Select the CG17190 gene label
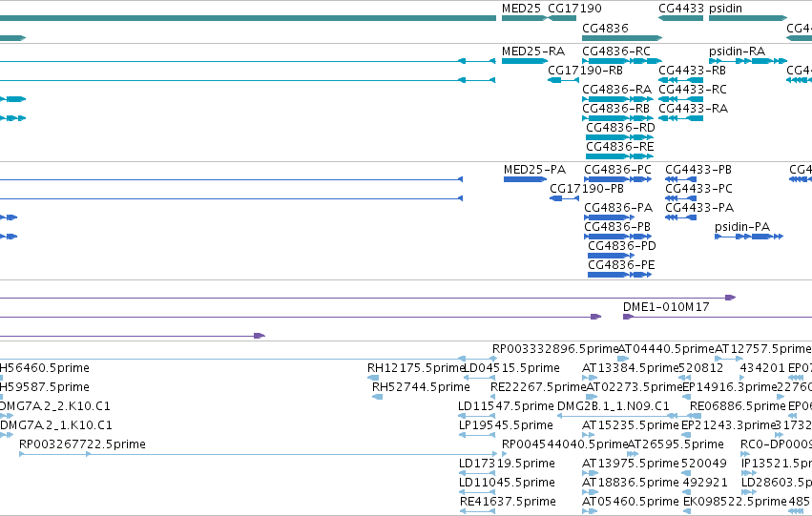The width and height of the screenshot is (812, 516). [x=574, y=9]
